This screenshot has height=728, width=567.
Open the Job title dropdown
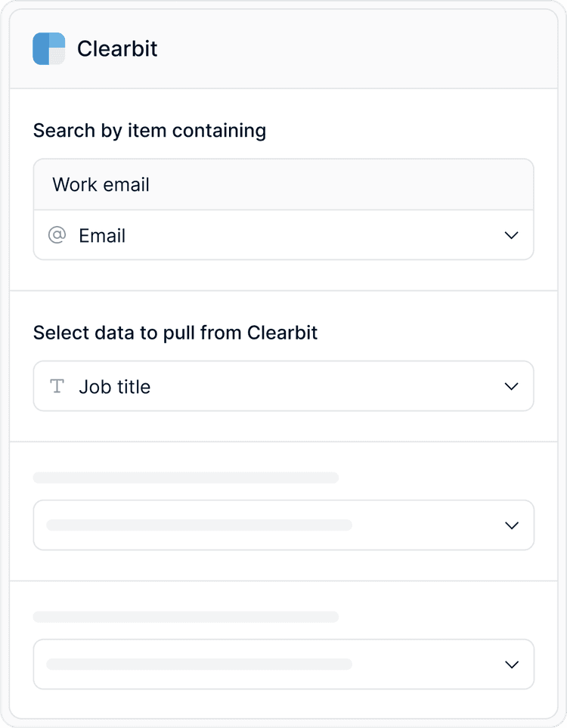(283, 386)
